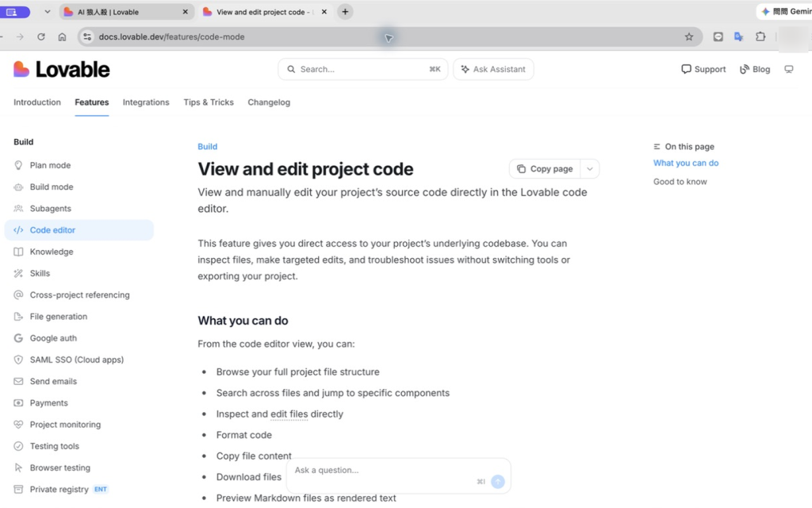Click the Send emails envelope icon
The height and width of the screenshot is (508, 812).
pos(18,382)
